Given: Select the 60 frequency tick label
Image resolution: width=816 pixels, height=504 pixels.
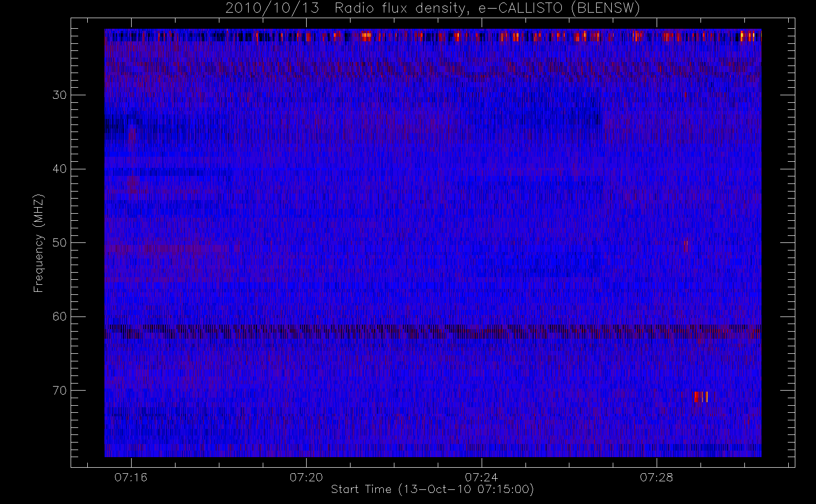Looking at the screenshot, I should click(x=60, y=317).
